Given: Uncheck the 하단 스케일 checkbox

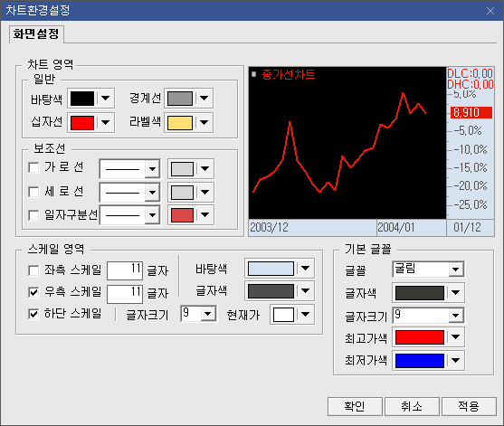Looking at the screenshot, I should point(33,314).
